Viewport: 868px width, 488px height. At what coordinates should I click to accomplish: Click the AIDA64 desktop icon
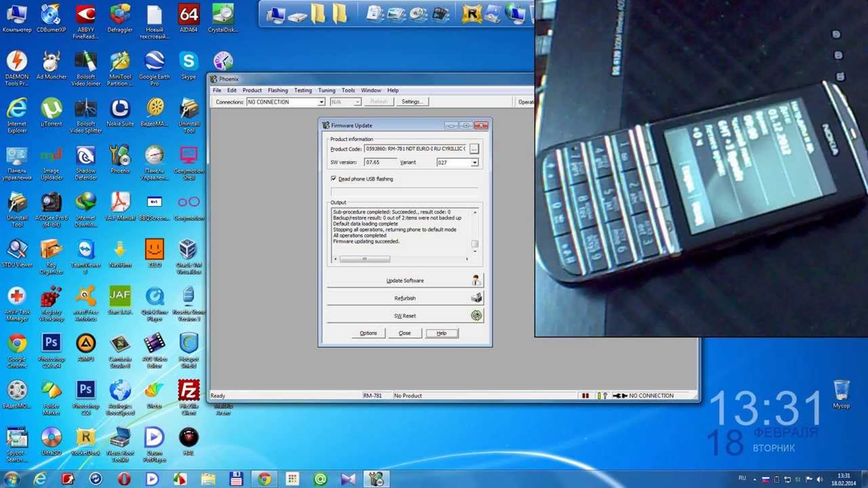click(189, 18)
